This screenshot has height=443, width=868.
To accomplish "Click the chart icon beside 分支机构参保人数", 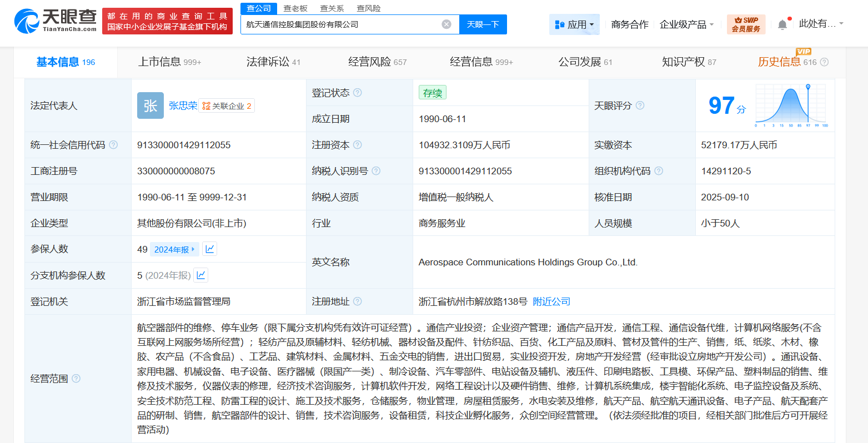I will point(200,275).
